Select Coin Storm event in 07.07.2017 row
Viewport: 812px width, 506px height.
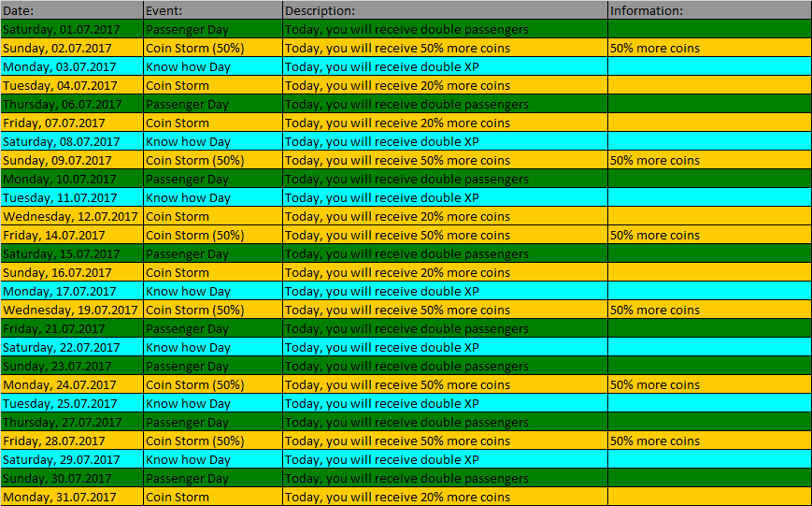(x=213, y=123)
